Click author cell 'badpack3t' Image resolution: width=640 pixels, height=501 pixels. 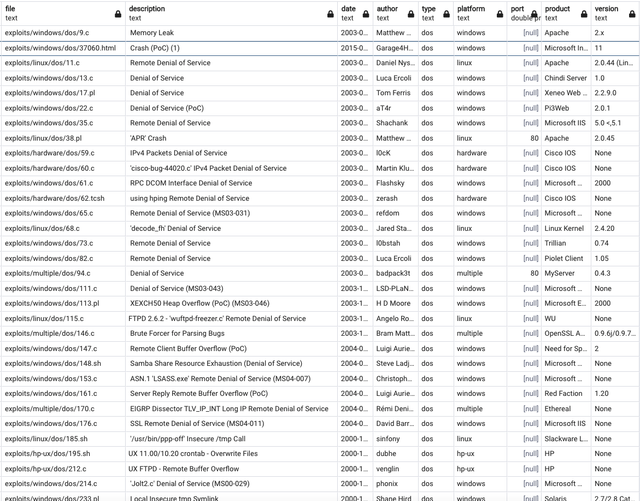(x=396, y=274)
